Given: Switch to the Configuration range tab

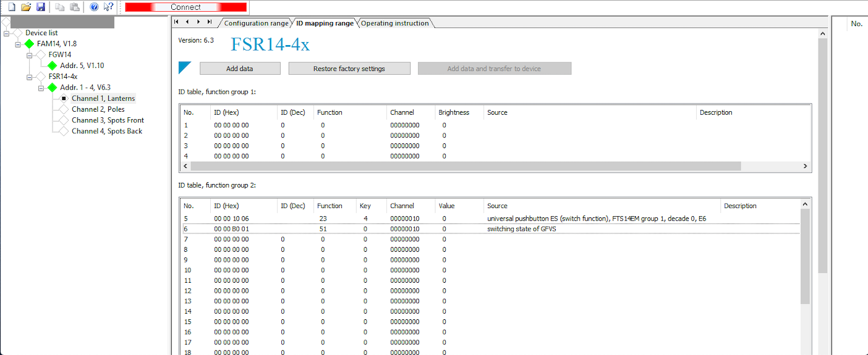Looking at the screenshot, I should (x=255, y=23).
